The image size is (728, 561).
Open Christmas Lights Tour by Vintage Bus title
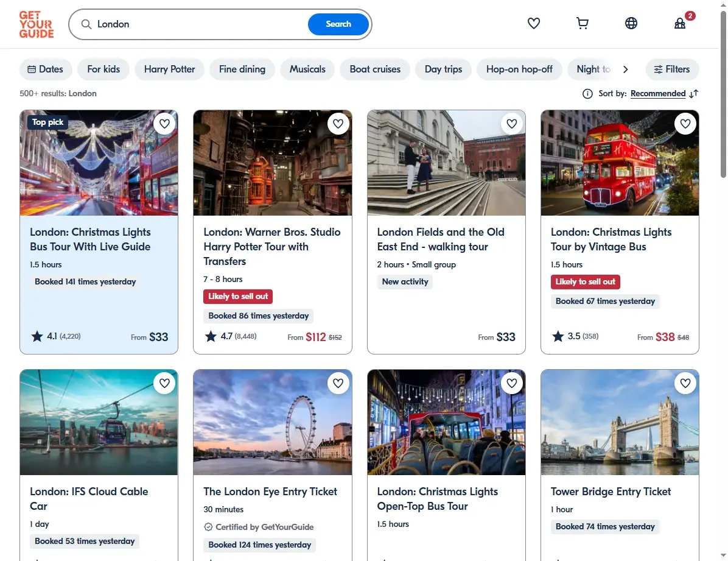point(611,239)
